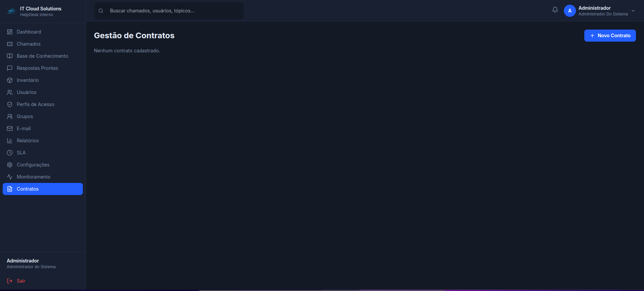Open Configurações settings page
Viewport: 644px width, 291px height.
pos(43,165)
